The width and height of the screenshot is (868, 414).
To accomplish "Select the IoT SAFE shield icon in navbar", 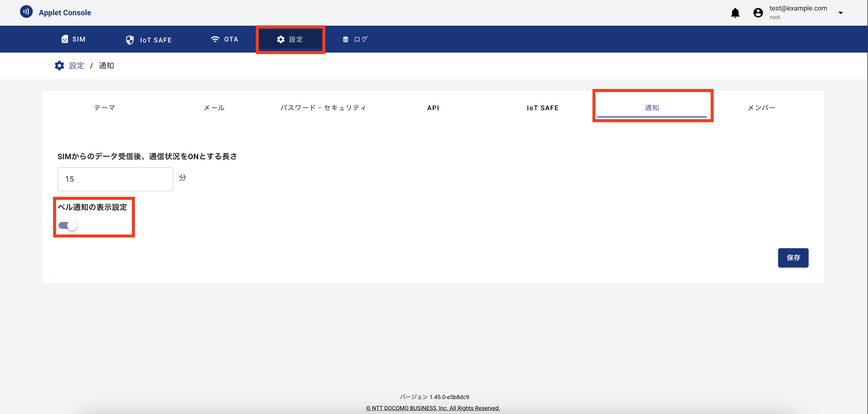I will [x=130, y=39].
